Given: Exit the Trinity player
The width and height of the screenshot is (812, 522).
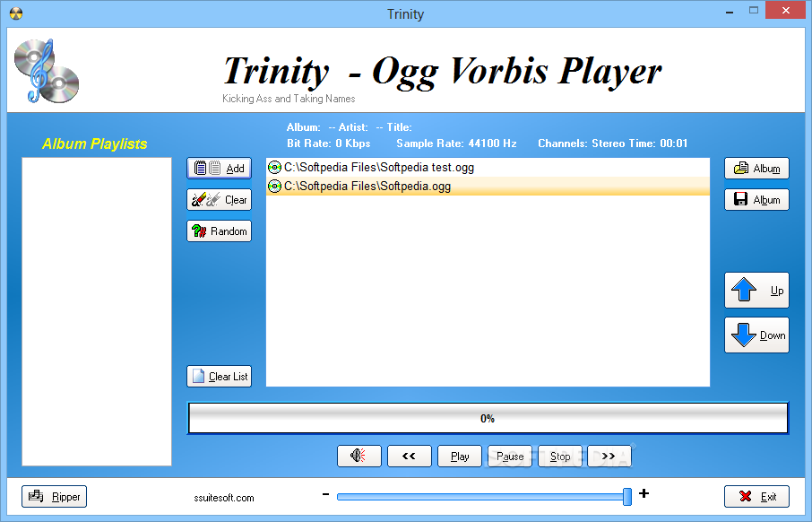Looking at the screenshot, I should click(756, 497).
